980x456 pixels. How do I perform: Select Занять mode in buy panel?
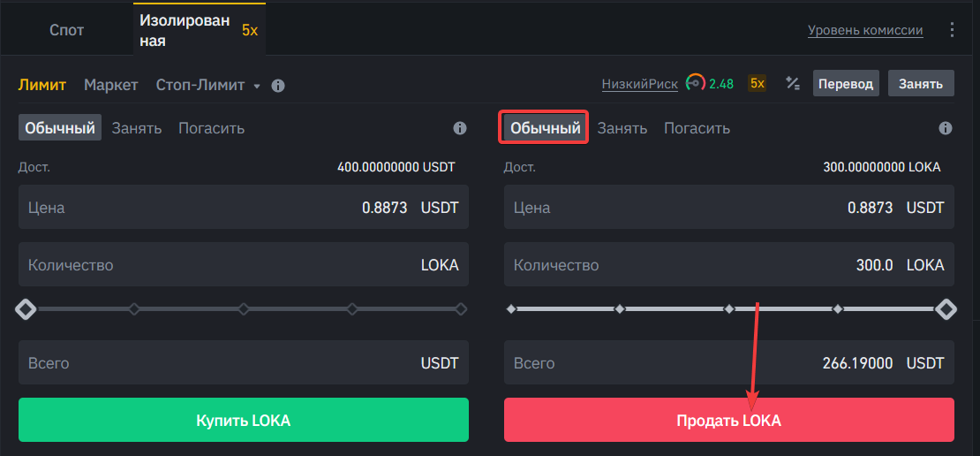[137, 128]
